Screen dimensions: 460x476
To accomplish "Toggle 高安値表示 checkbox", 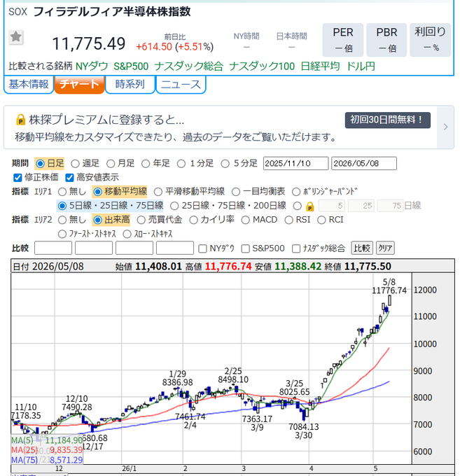I will tap(69, 178).
